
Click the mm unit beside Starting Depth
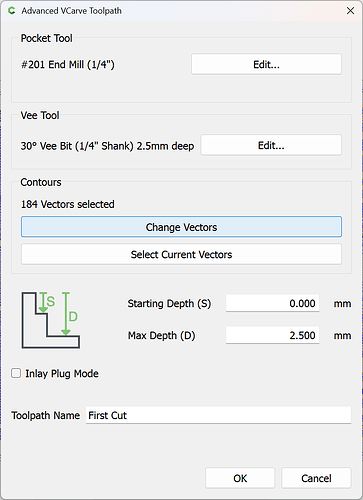pyautogui.click(x=342, y=304)
